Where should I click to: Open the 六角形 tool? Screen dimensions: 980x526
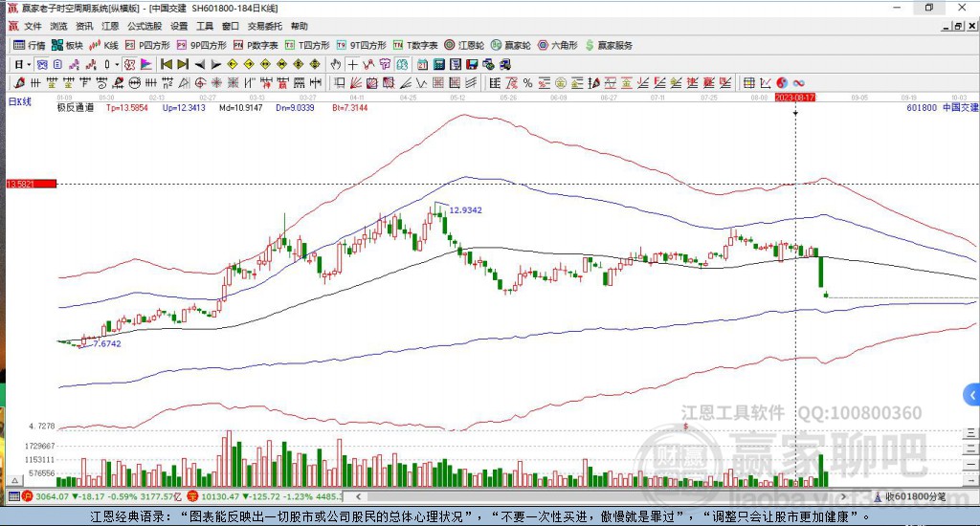(558, 45)
